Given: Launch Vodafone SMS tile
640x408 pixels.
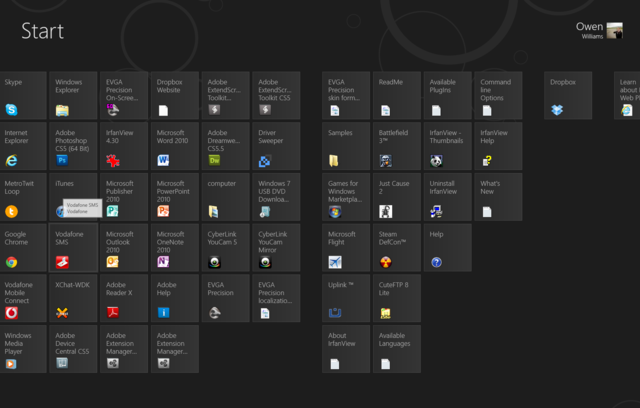Looking at the screenshot, I should [73, 248].
